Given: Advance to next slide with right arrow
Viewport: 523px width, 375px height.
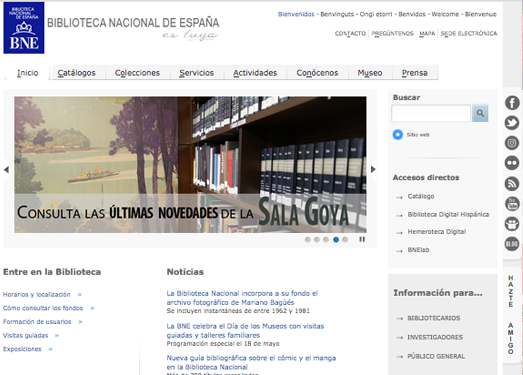Looking at the screenshot, I should point(373,169).
